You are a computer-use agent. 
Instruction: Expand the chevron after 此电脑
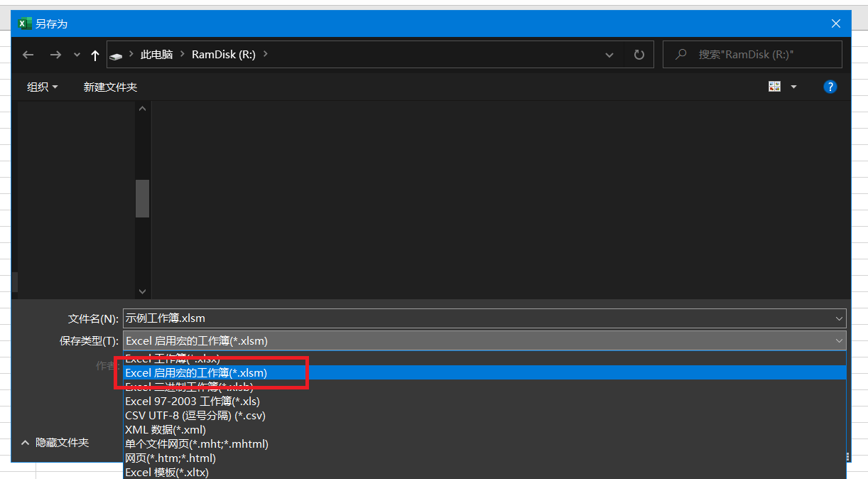point(183,54)
